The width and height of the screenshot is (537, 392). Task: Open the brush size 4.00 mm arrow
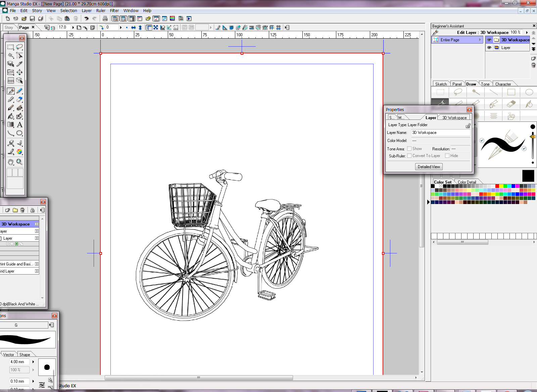33,362
